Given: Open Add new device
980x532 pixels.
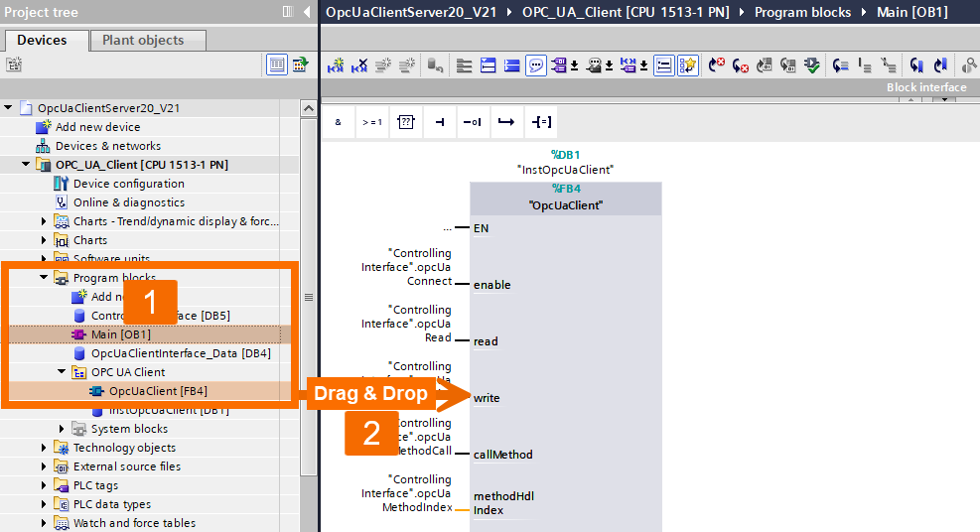Looking at the screenshot, I should pyautogui.click(x=97, y=127).
